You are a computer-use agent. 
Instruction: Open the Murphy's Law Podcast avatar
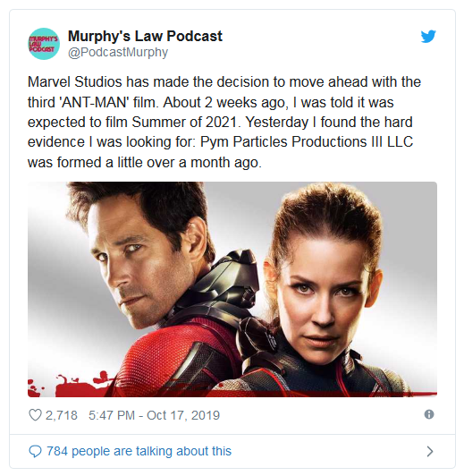[44, 44]
